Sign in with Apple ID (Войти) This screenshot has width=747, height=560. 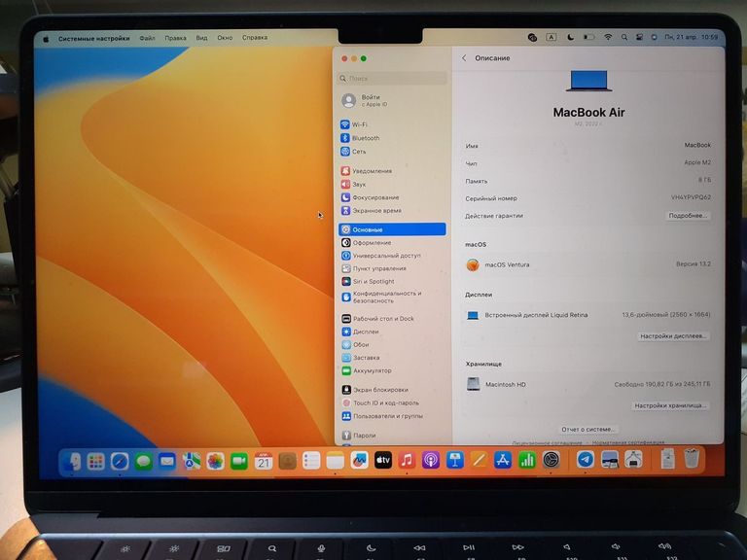click(365, 100)
